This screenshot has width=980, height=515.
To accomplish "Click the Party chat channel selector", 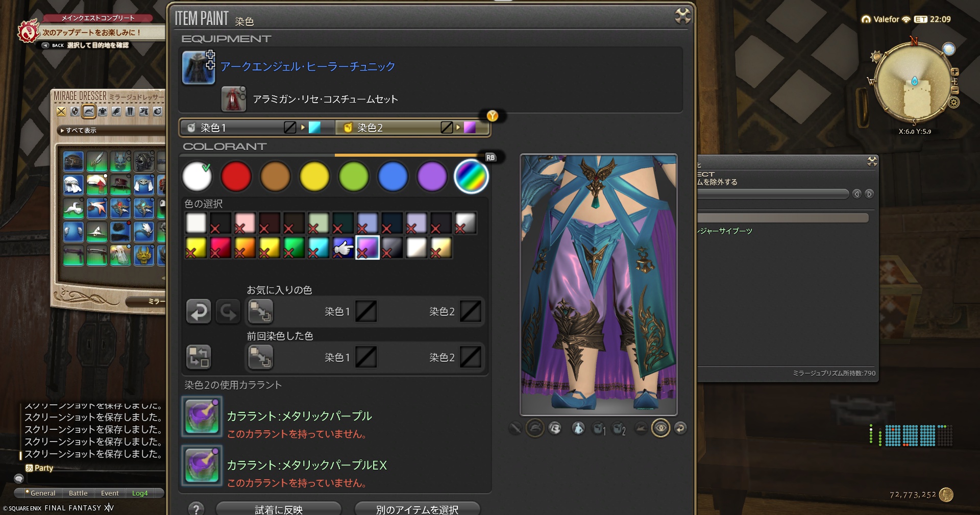I will (39, 468).
